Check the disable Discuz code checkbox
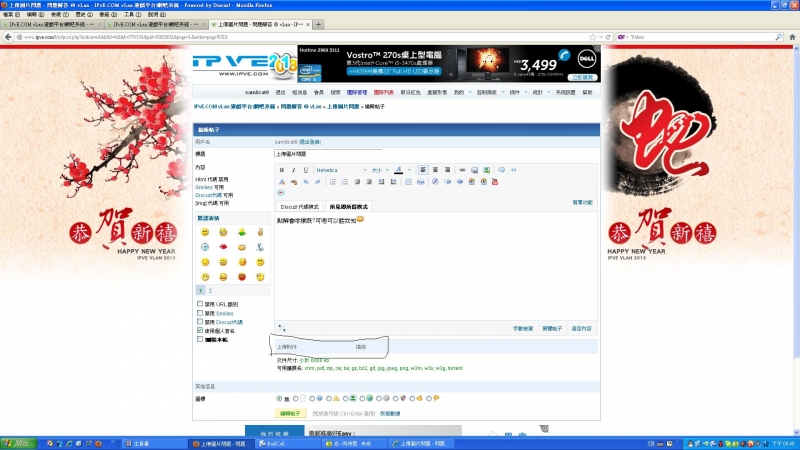This screenshot has width=800, height=450. coord(200,321)
